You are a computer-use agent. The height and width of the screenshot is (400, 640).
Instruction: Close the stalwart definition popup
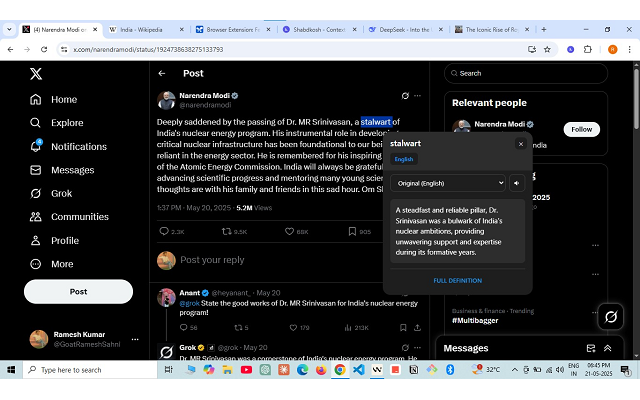pyautogui.click(x=520, y=144)
